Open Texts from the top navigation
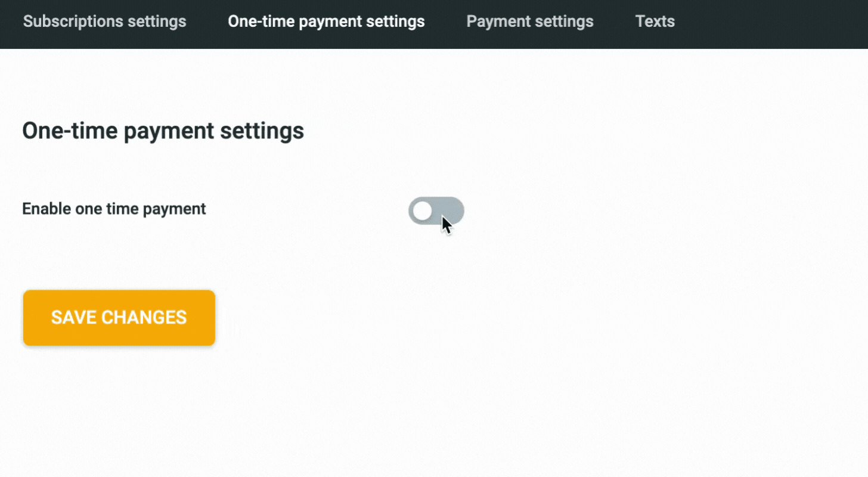Viewport: 868px width, 477px height. pyautogui.click(x=655, y=21)
